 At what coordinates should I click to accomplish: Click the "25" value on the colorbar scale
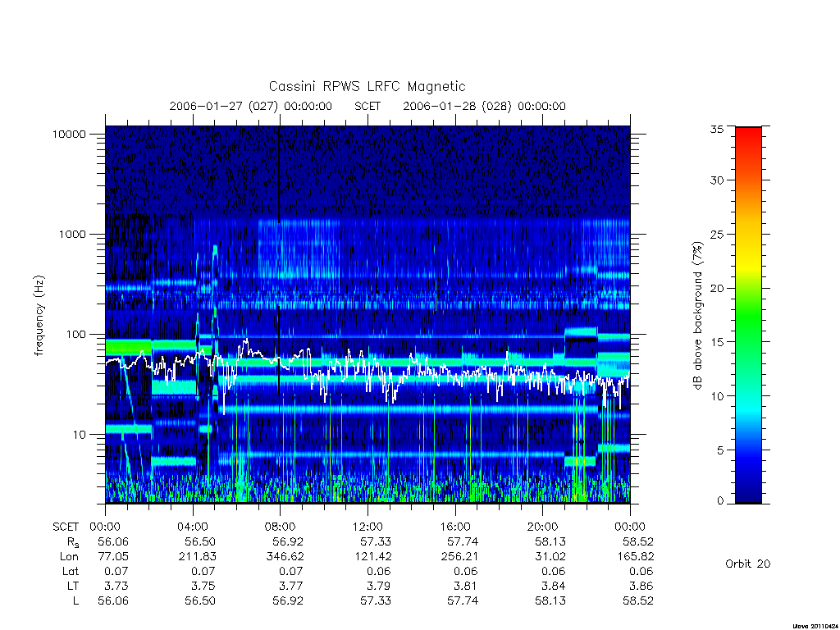pyautogui.click(x=717, y=235)
